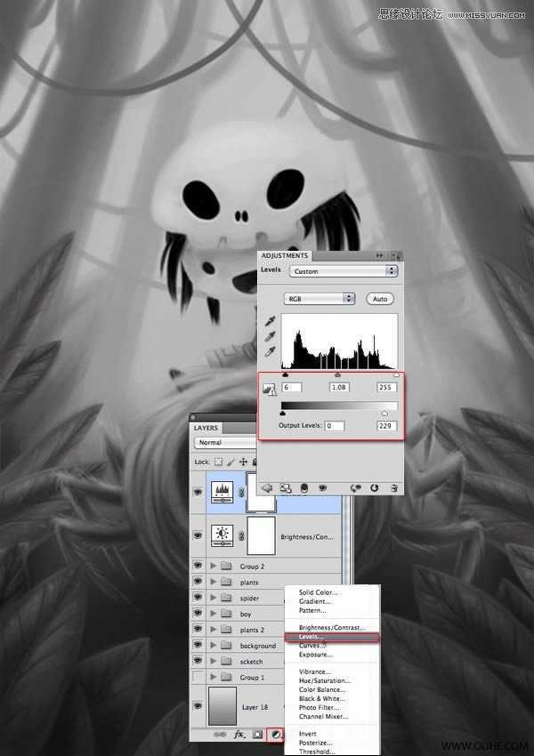
Task: Choose Invert from the menu
Action: click(x=308, y=734)
